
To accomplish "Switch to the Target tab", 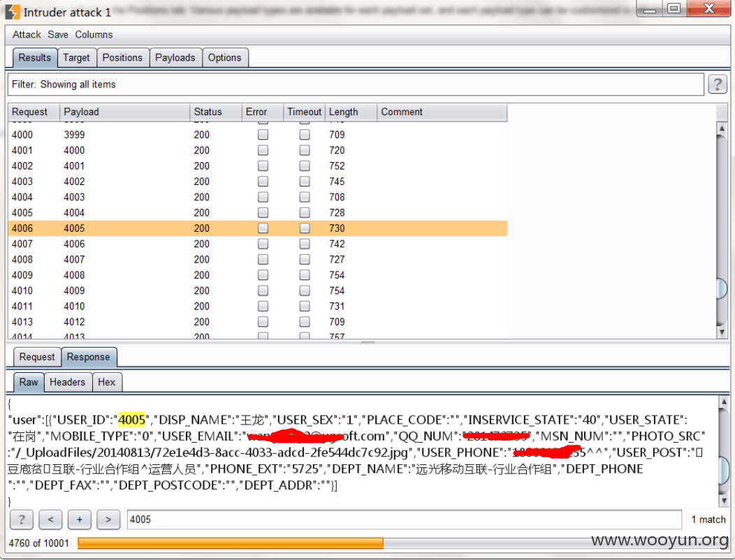I will (x=76, y=58).
